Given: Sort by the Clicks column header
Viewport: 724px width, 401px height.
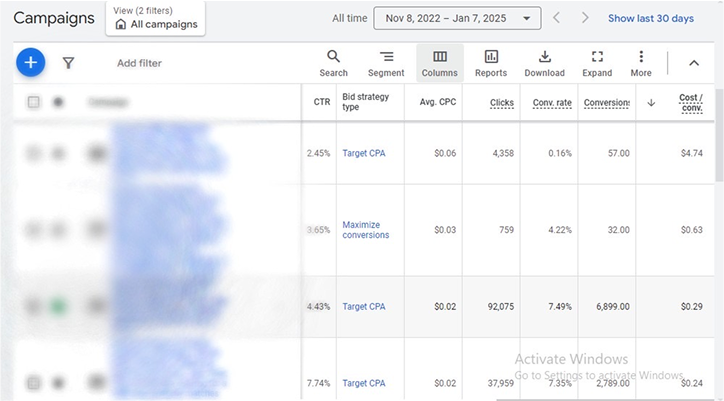Looking at the screenshot, I should 501,102.
